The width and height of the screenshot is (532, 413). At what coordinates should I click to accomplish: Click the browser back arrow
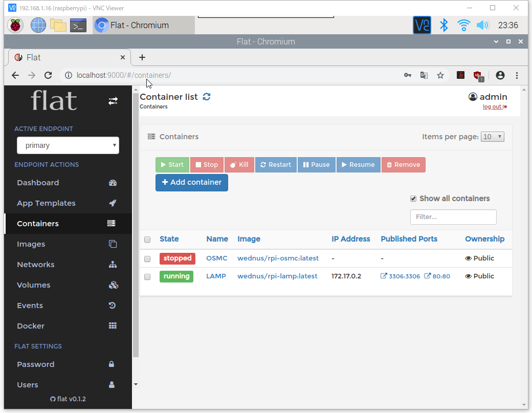point(15,75)
